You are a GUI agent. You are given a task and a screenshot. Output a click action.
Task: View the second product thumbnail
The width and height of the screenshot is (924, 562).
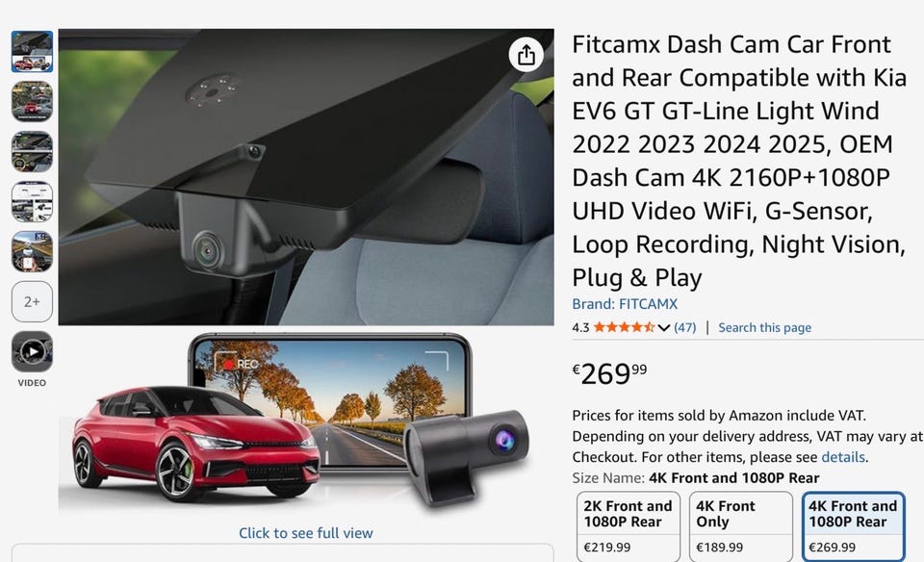pyautogui.click(x=32, y=101)
